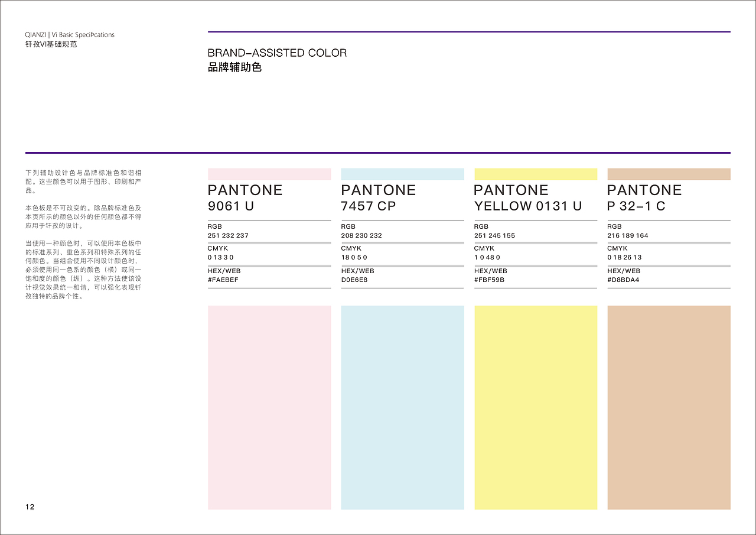Select the "P 32-1 C" Pantone code

point(637,206)
